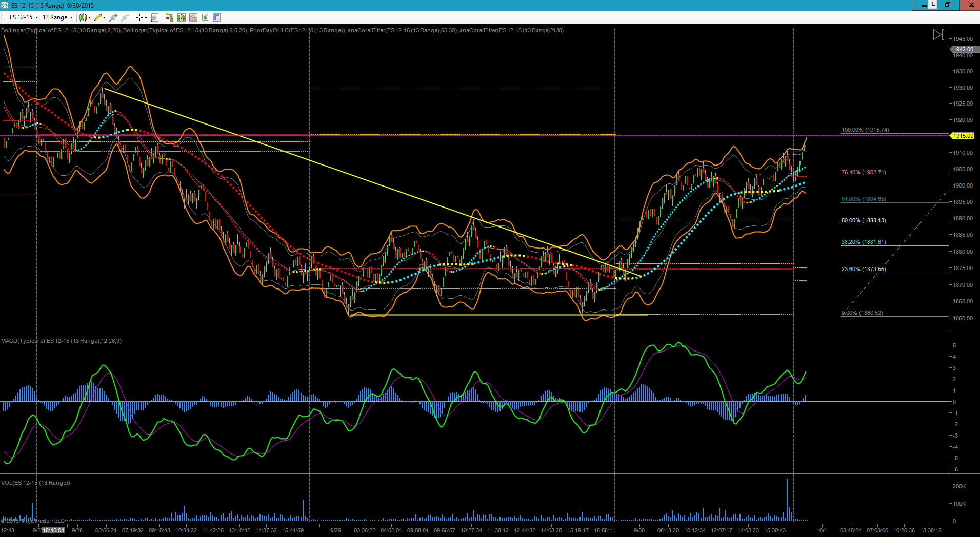Click the 23.60% (1873.55) Fibonacci label
980x537 pixels.
point(864,269)
